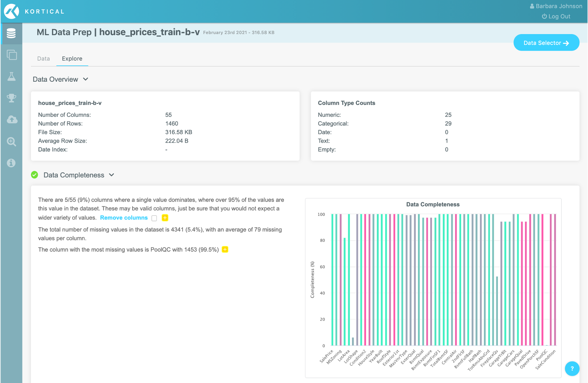588x383 pixels.
Task: Click the Numeric count value 25
Action: click(x=448, y=115)
